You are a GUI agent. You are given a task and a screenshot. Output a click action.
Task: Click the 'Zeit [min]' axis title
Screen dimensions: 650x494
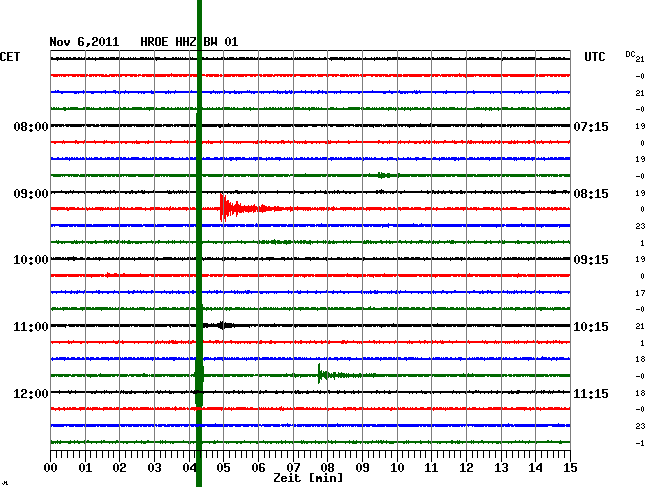coord(308,478)
